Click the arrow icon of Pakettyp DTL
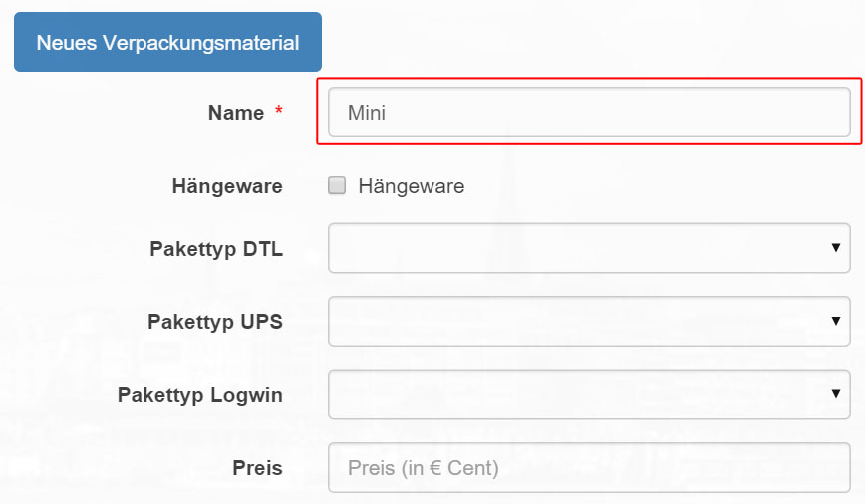This screenshot has height=504, width=865. point(836,248)
